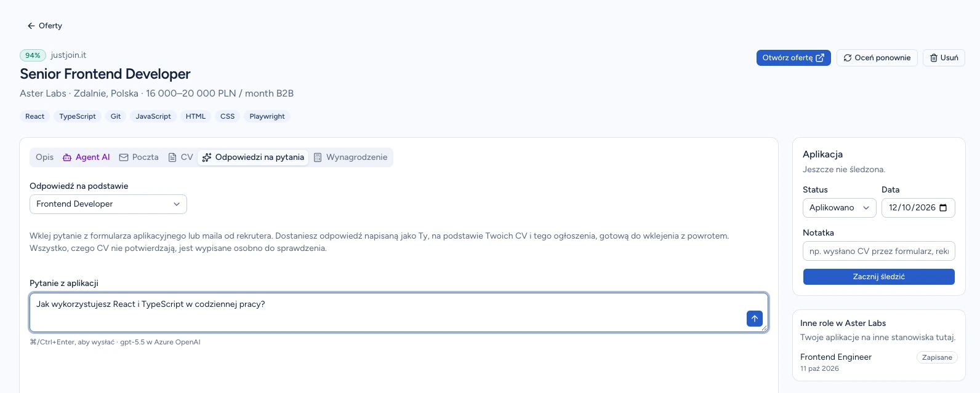Switch to the Agent AI tab
This screenshot has width=980, height=393.
(86, 157)
